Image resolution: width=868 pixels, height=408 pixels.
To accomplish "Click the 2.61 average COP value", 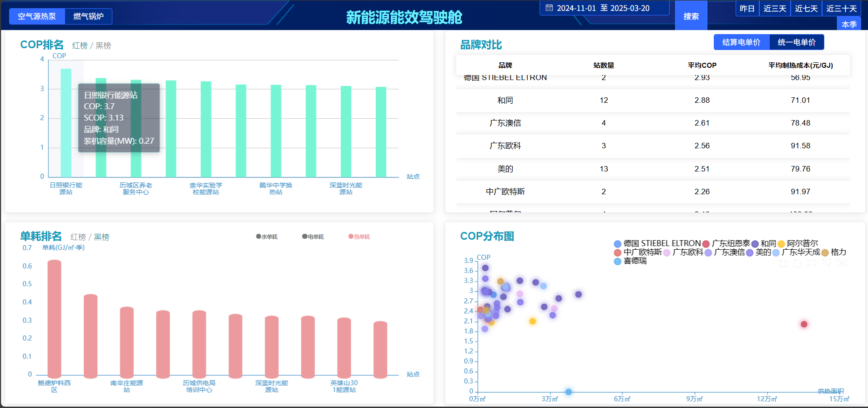I will click(702, 123).
